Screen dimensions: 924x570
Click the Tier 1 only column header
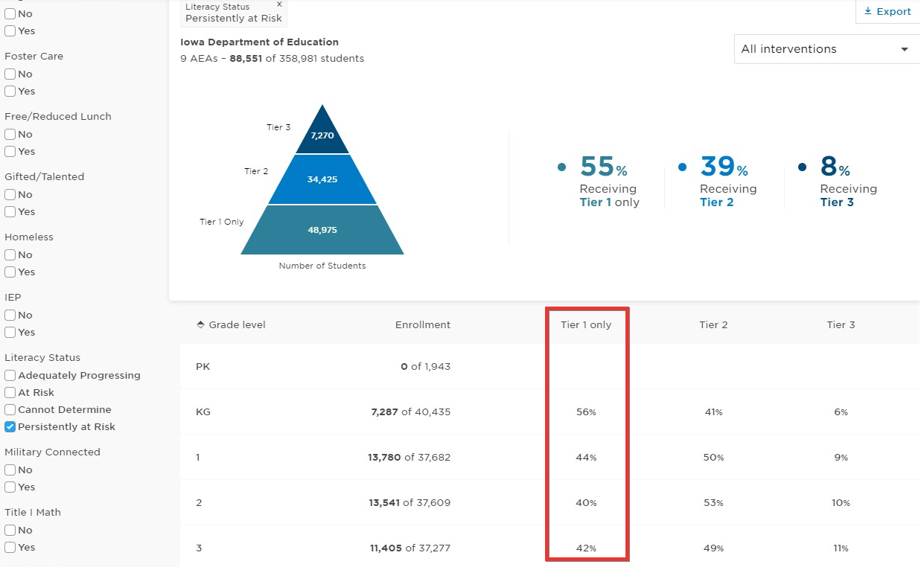[x=586, y=324]
